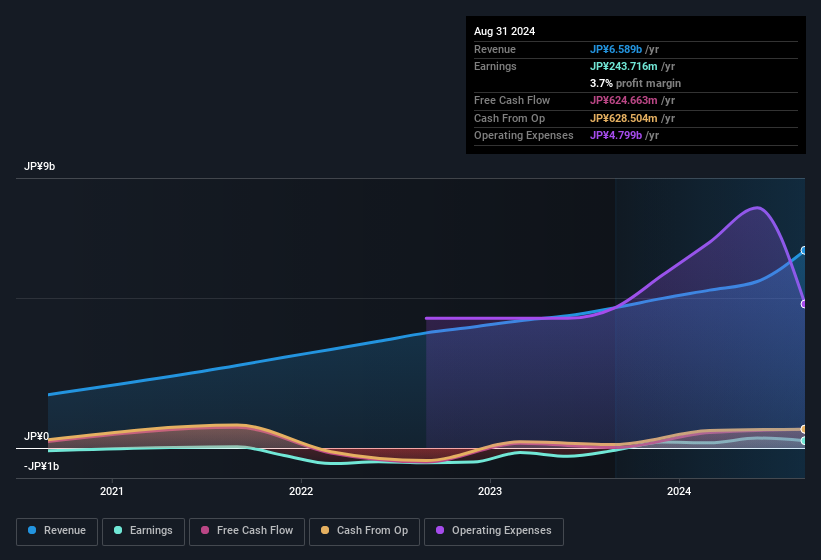Click the JP¥6.589b revenue value
Screen dimensions: 821x560
click(616, 49)
